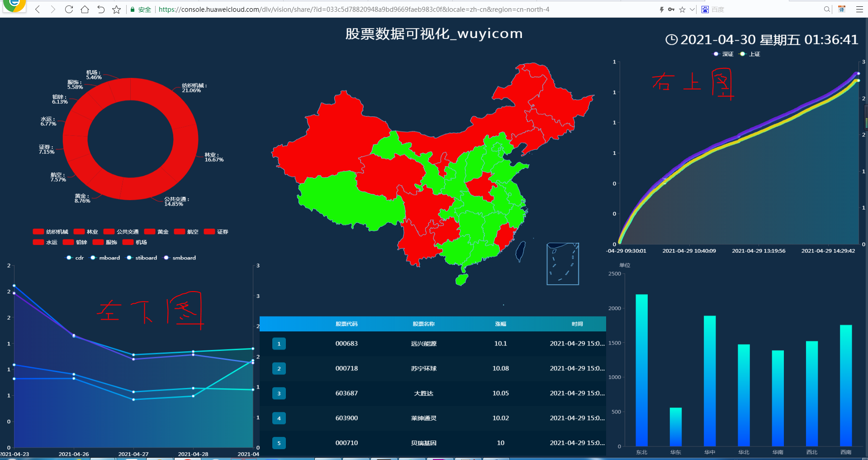Click the 股票代码 table column header
The height and width of the screenshot is (460, 868).
[x=346, y=324]
